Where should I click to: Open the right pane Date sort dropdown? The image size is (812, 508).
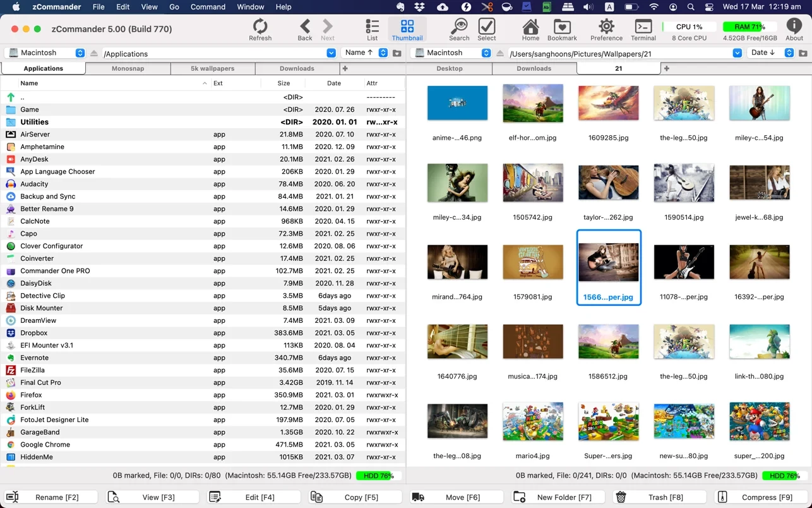coord(789,53)
